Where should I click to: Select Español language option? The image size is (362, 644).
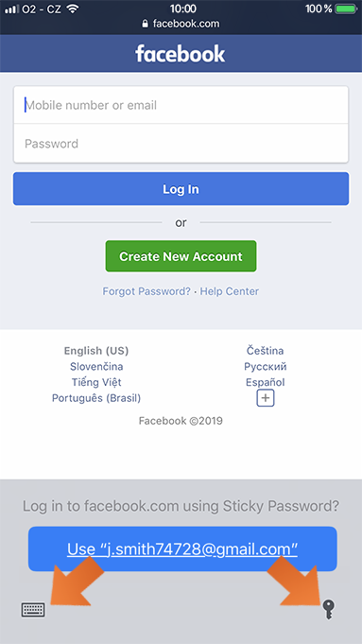[x=266, y=382]
